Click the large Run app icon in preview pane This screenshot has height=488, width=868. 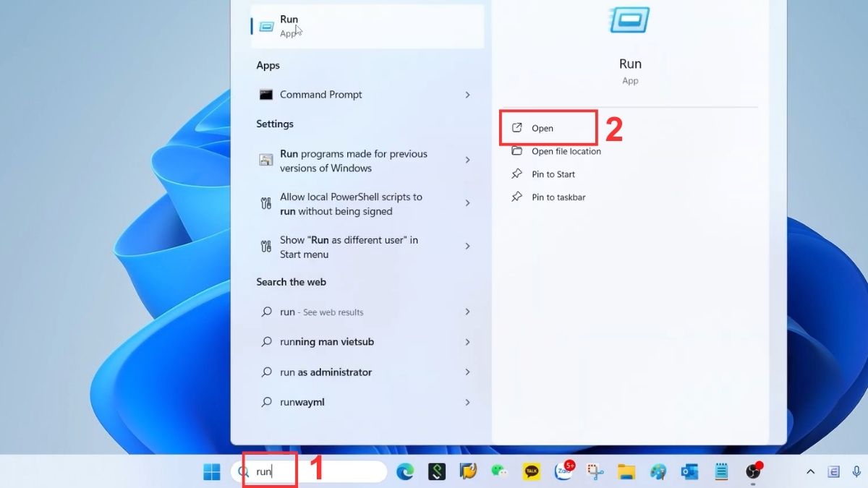pyautogui.click(x=629, y=20)
